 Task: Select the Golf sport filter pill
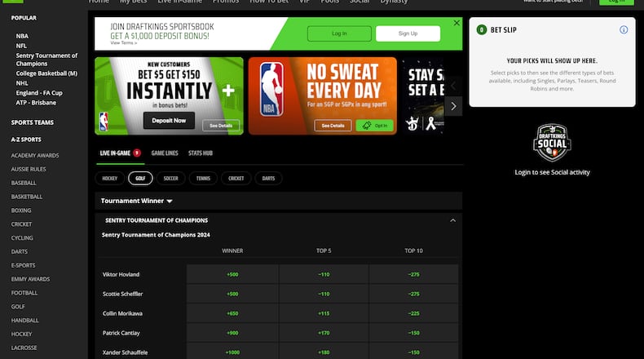click(x=140, y=178)
